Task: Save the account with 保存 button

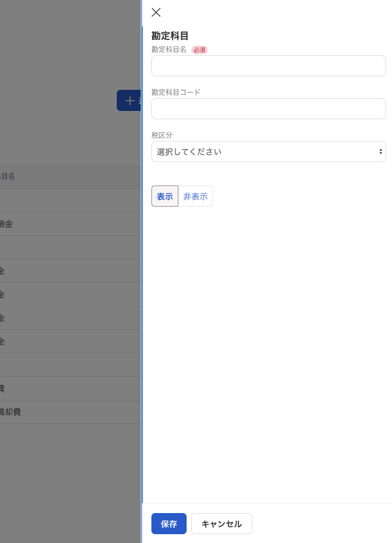Action: tap(169, 524)
